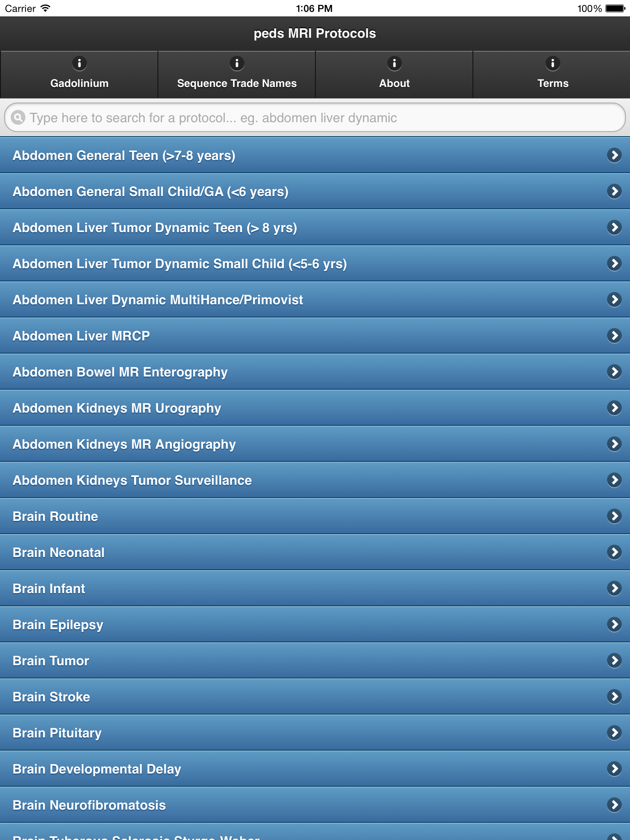Select Abdomen Liver Tumor Dynamic Small Child
The width and height of the screenshot is (630, 840).
315,263
